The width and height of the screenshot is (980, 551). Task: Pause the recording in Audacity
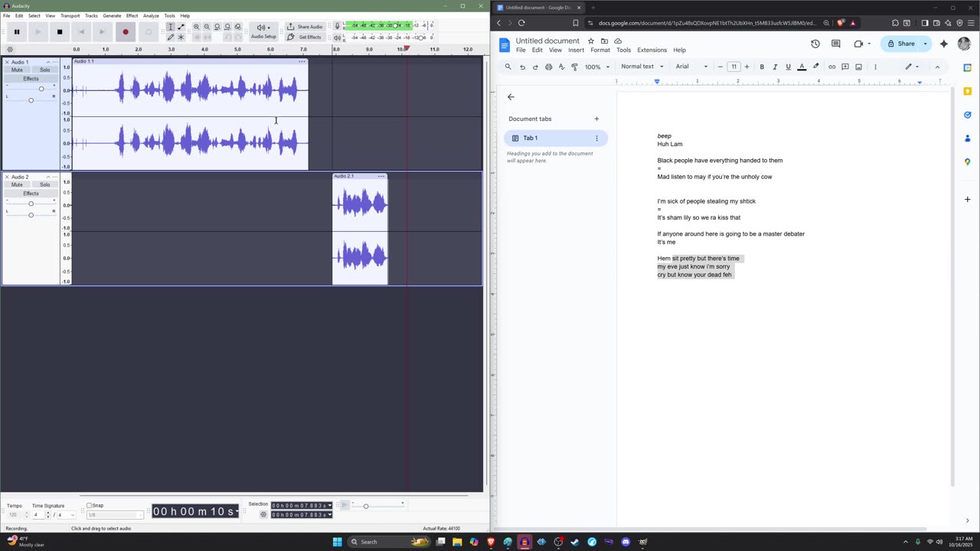tap(16, 32)
